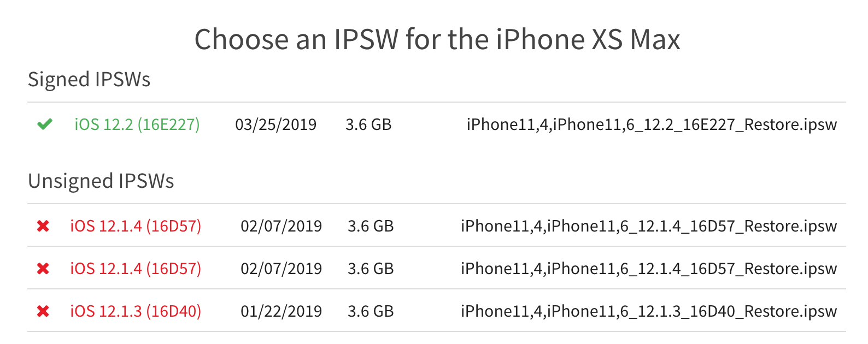Image resolution: width=868 pixels, height=344 pixels.
Task: Click the red X beside first iOS 12.1.4 entry
Action: (x=44, y=226)
